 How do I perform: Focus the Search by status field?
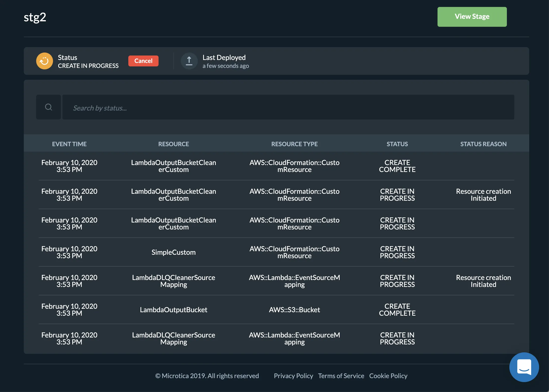[x=288, y=107]
